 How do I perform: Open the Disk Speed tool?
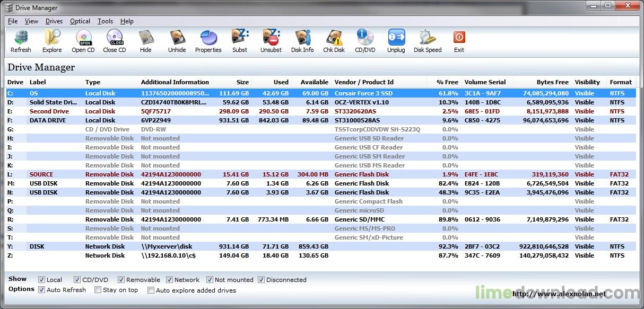[x=428, y=38]
